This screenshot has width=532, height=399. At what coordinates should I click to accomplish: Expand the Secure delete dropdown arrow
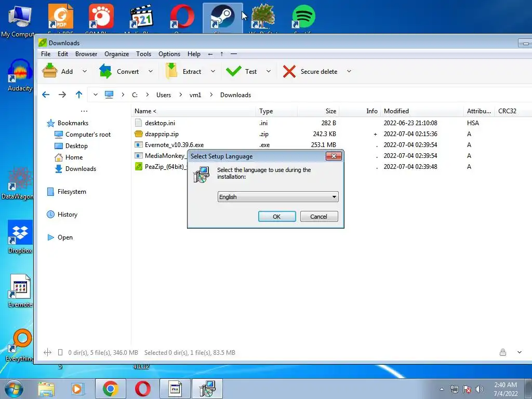click(349, 71)
